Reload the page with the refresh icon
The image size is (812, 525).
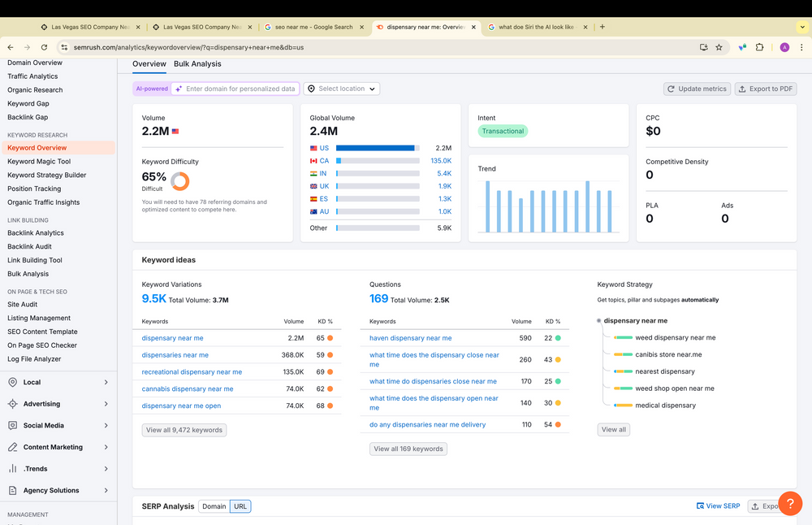[44, 47]
